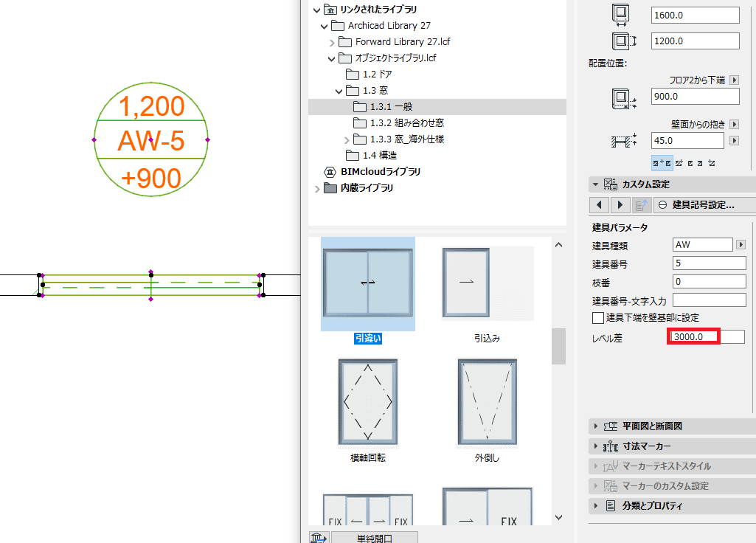The height and width of the screenshot is (543, 756).
Task: Open the 建具種類 AW dropdown arrow
Action: pos(741,245)
